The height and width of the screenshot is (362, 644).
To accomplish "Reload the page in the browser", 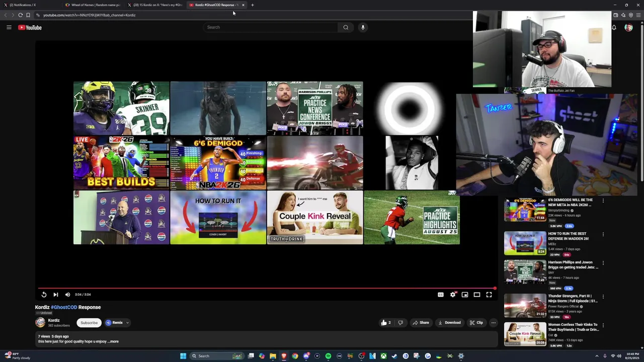I will (x=20, y=15).
